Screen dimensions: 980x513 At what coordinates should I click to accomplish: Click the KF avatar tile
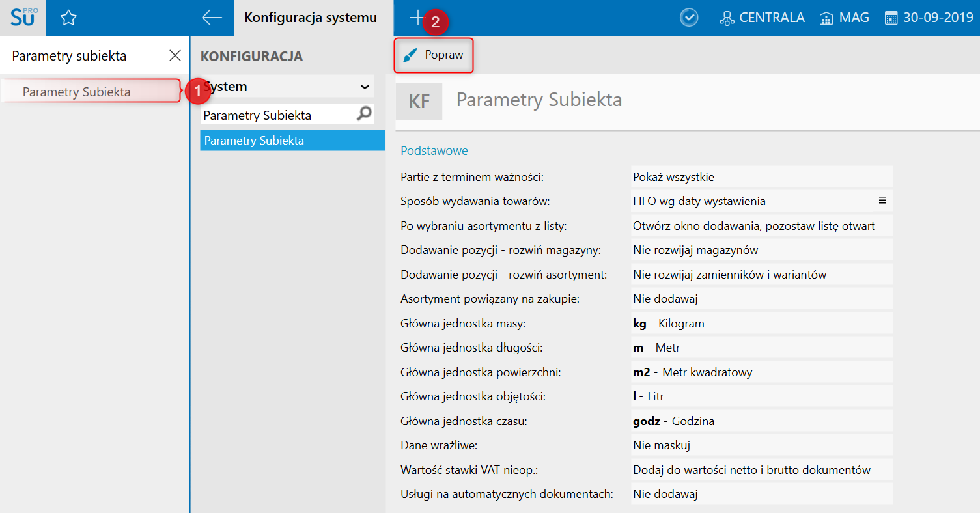[419, 102]
